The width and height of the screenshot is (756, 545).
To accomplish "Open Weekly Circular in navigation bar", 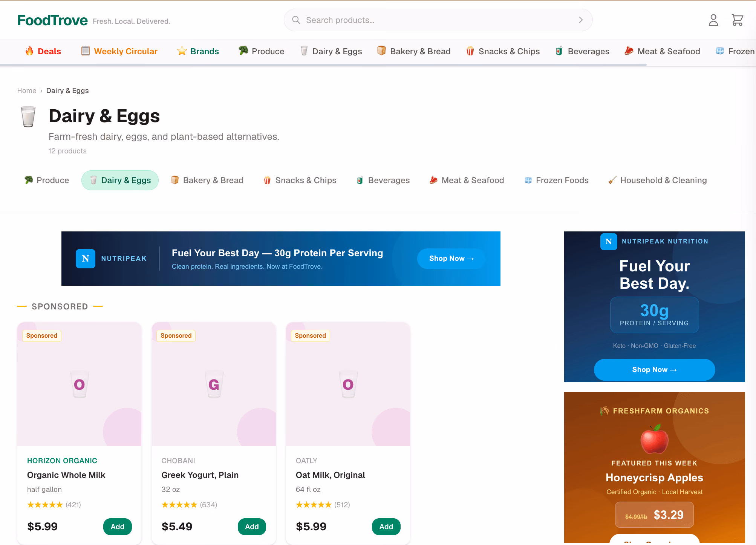I will (119, 51).
